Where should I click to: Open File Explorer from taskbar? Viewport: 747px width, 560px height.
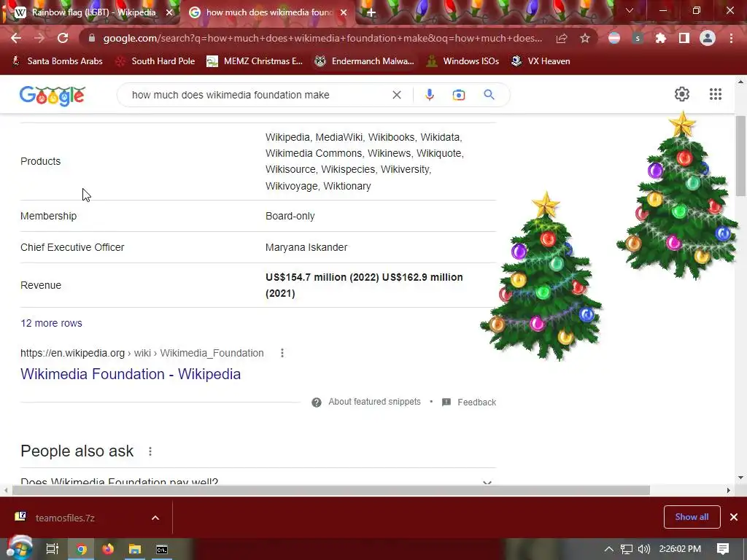click(135, 549)
